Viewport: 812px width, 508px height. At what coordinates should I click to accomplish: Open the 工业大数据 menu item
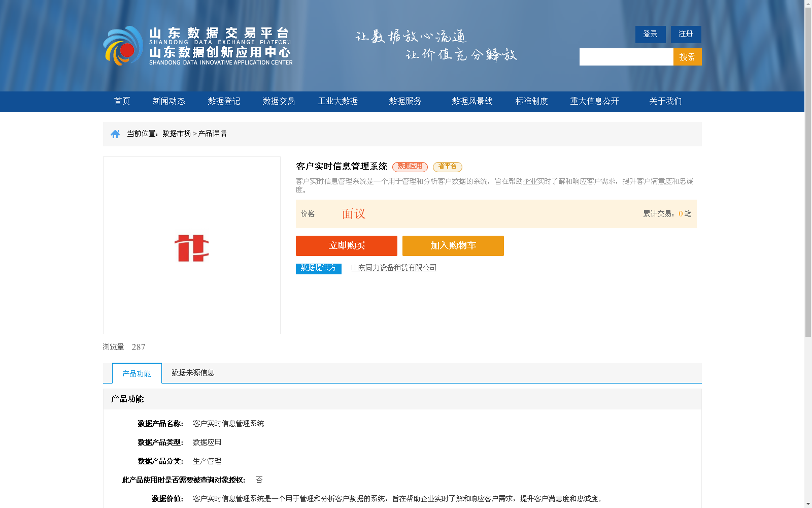[338, 101]
